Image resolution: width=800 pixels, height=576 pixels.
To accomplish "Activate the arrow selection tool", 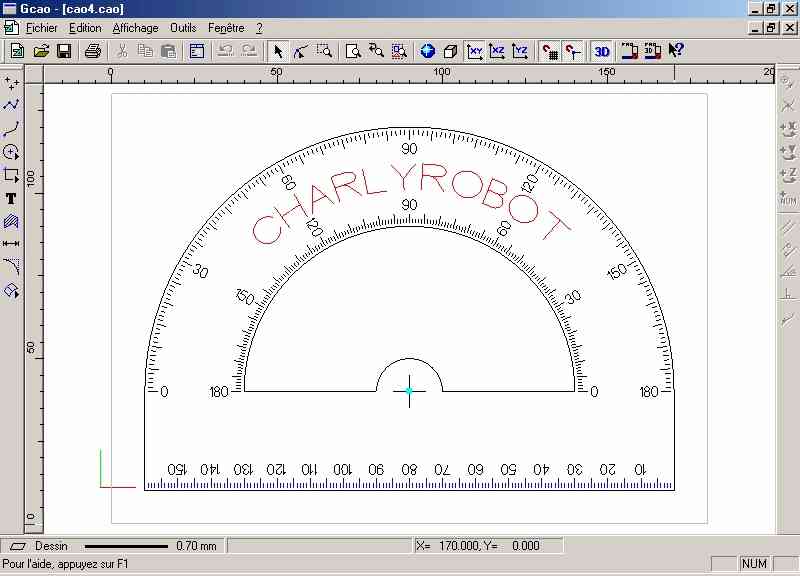I will 278,51.
